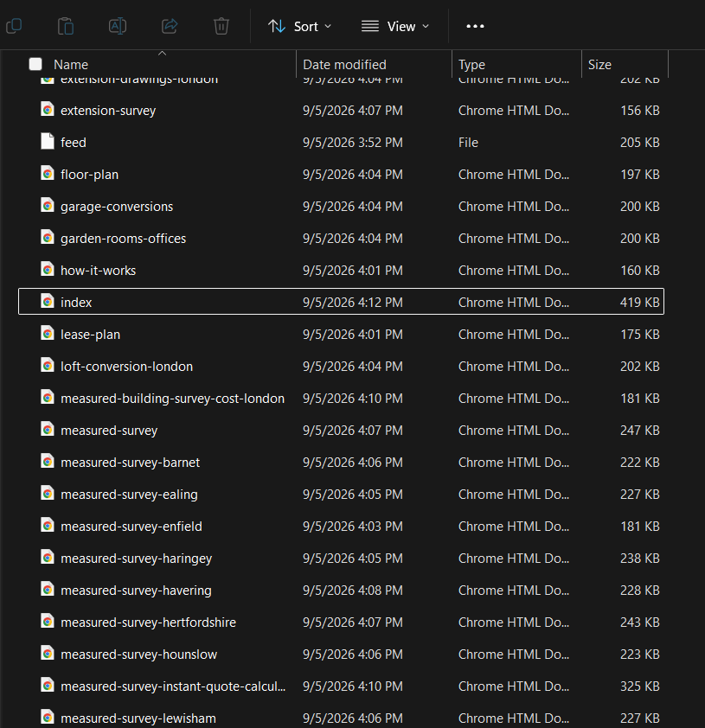Click the Chrome icon of measured-survey-hounslow
Viewport: 705px width, 728px height.
(x=47, y=654)
